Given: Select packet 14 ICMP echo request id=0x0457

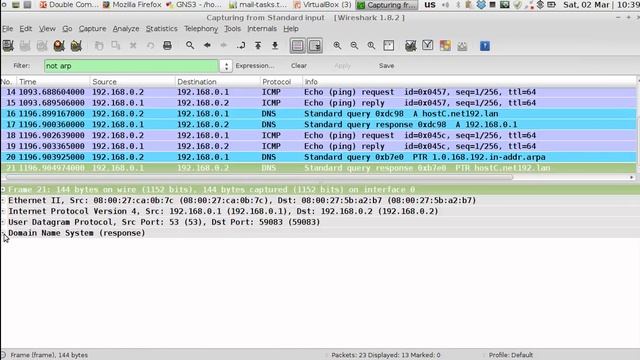Looking at the screenshot, I should coord(318,92).
